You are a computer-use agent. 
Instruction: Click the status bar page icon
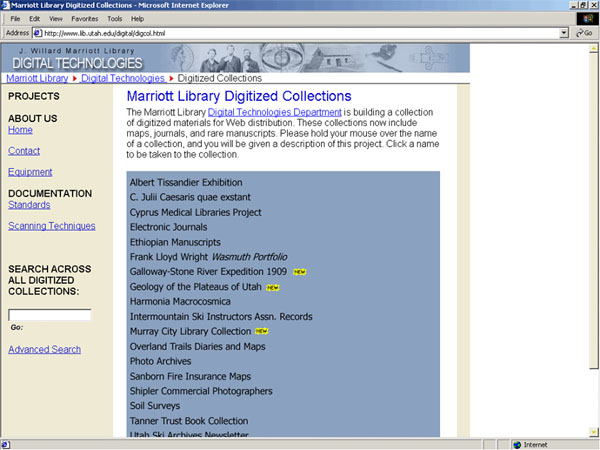5,445
